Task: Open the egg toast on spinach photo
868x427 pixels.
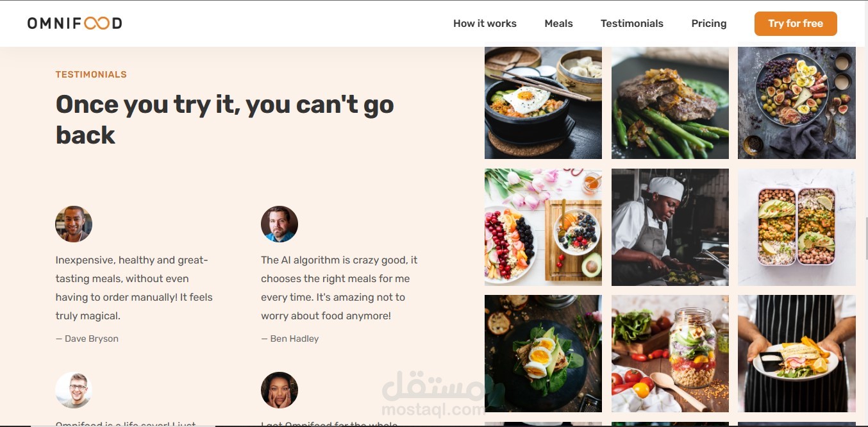Action: click(x=543, y=353)
